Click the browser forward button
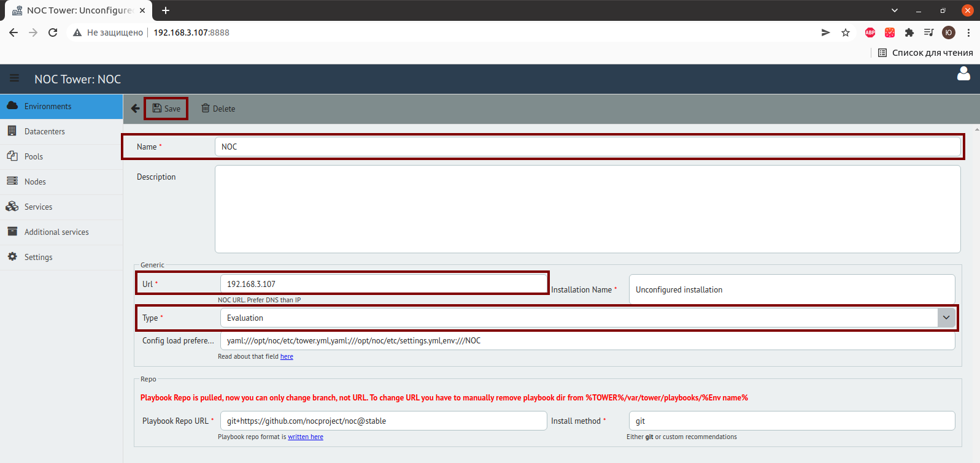Viewport: 980px width, 463px height. [33, 33]
